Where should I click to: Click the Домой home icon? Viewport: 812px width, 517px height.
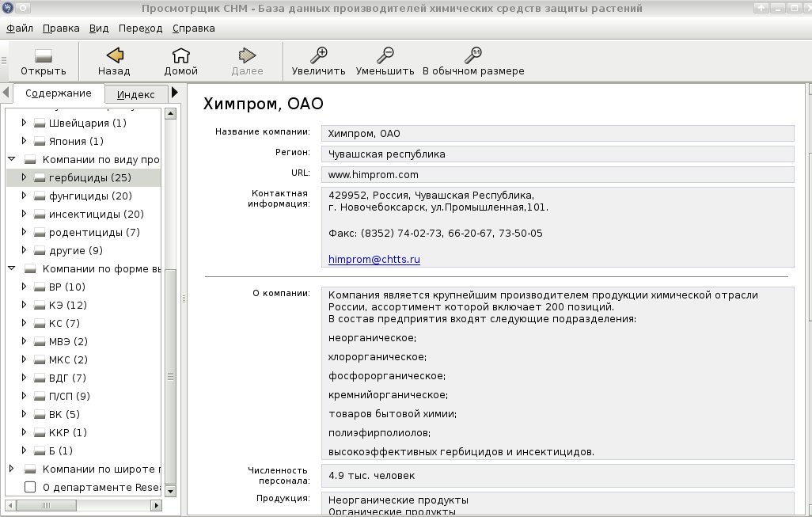pyautogui.click(x=180, y=55)
